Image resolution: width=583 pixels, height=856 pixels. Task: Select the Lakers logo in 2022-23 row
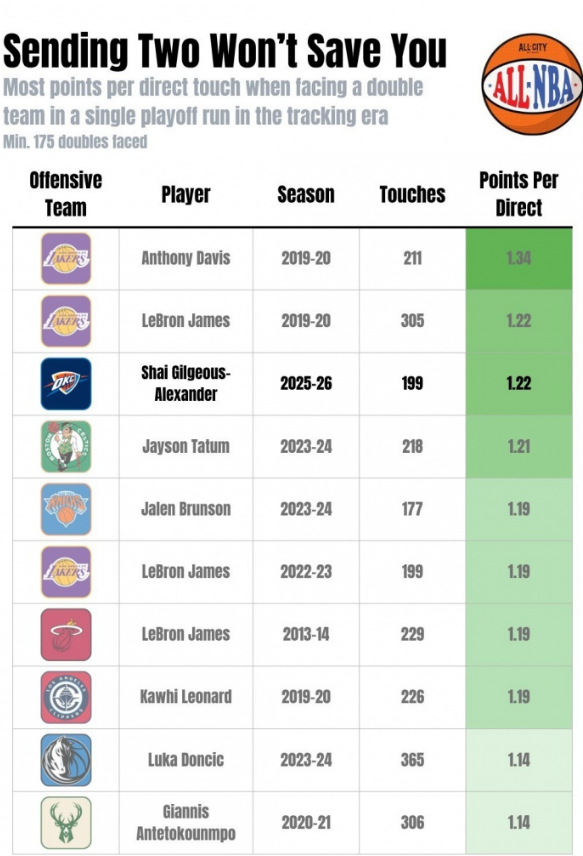pos(66,572)
